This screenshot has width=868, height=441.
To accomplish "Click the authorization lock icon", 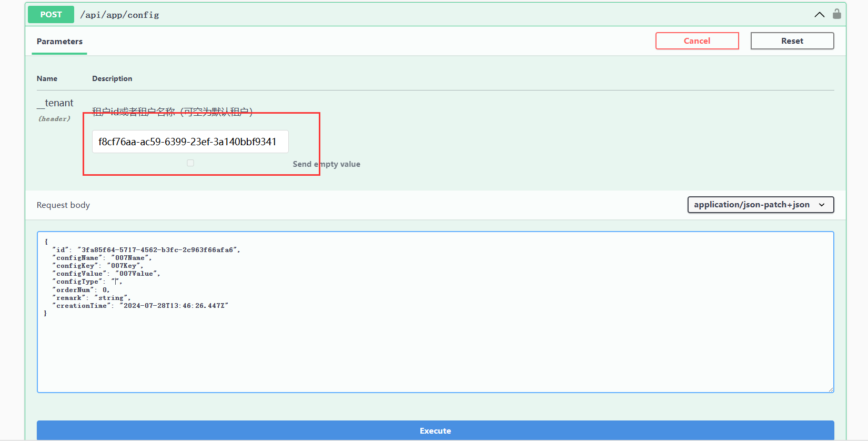I will tap(836, 14).
